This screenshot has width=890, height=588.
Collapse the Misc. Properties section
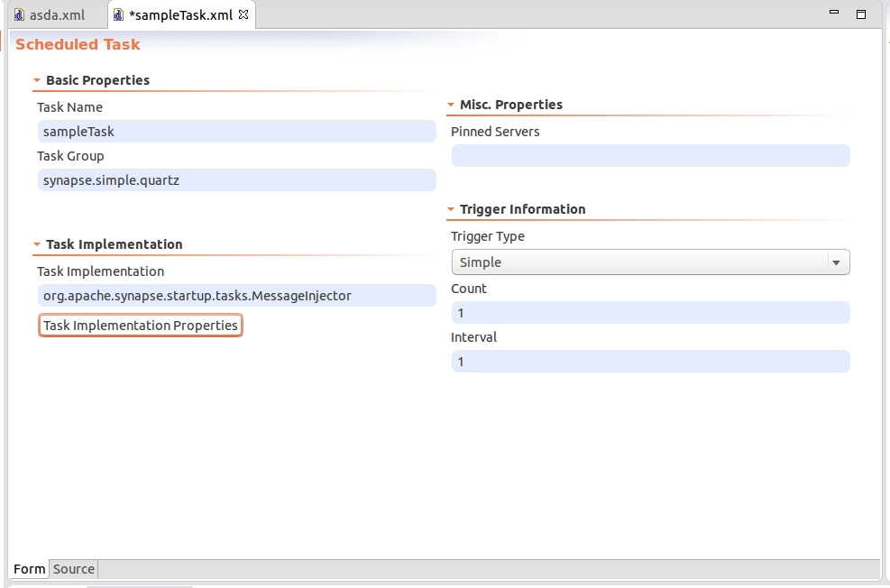[x=451, y=106]
